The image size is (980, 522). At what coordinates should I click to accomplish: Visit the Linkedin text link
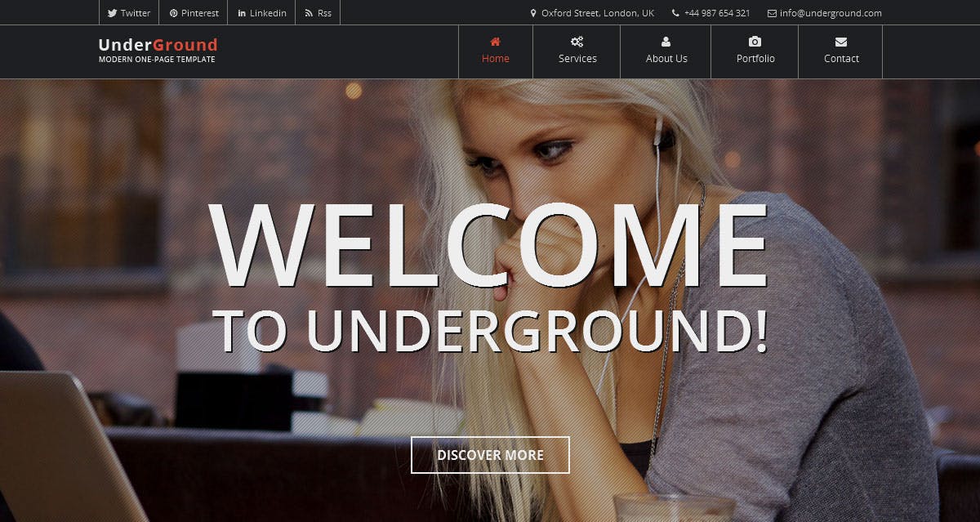point(268,13)
